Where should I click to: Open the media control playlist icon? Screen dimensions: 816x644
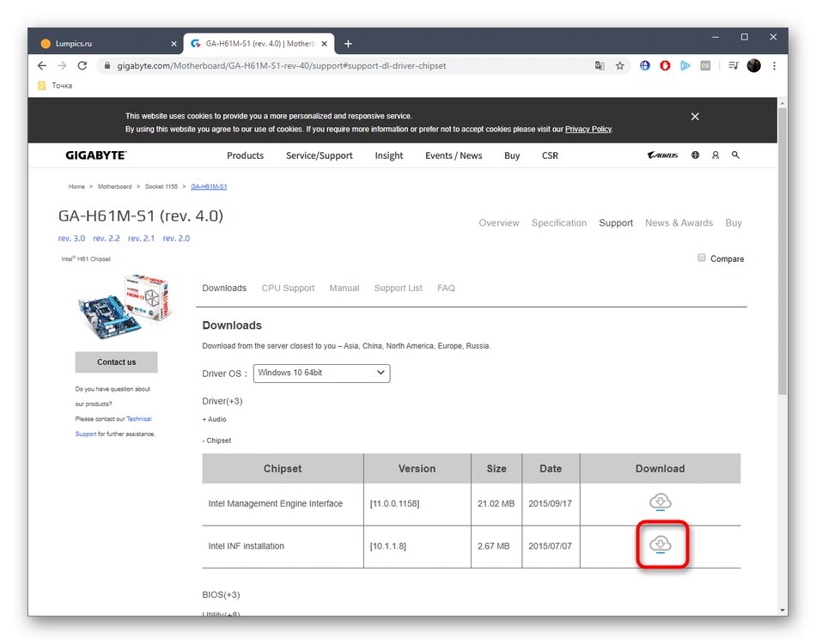(x=734, y=65)
